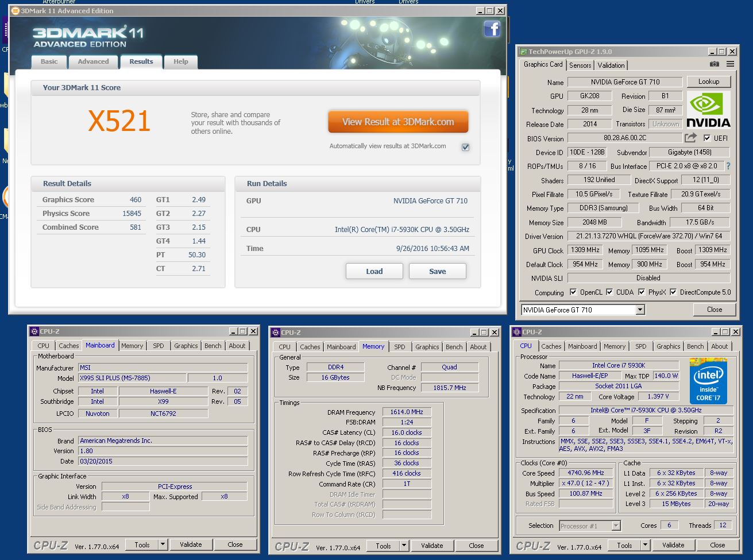Open the GPU-Z hamburger menu icon

coord(730,64)
